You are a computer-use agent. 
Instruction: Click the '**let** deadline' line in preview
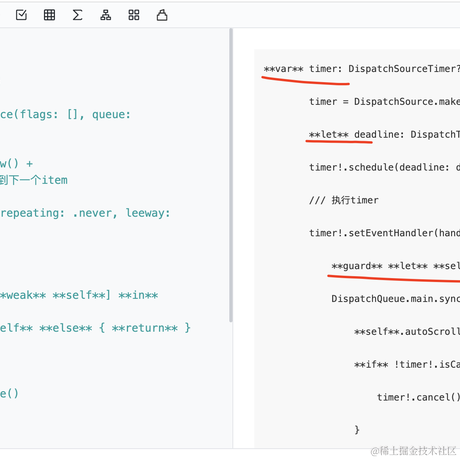coord(384,134)
